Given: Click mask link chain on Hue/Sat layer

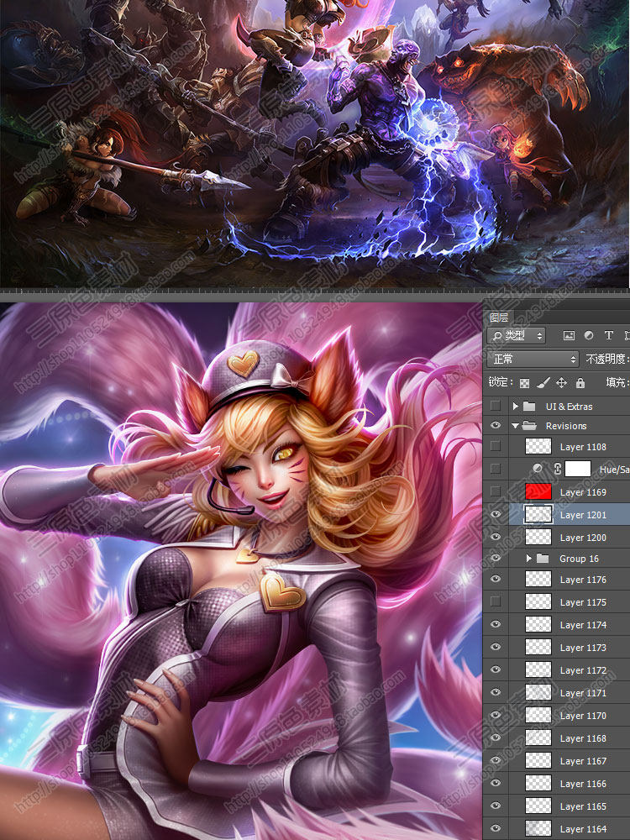Looking at the screenshot, I should 557,469.
